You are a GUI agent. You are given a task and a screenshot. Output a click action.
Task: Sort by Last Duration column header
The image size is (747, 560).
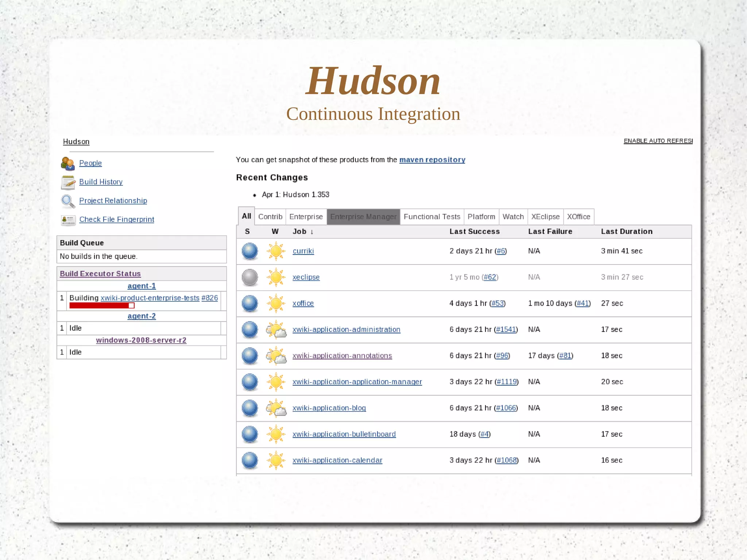coord(627,232)
